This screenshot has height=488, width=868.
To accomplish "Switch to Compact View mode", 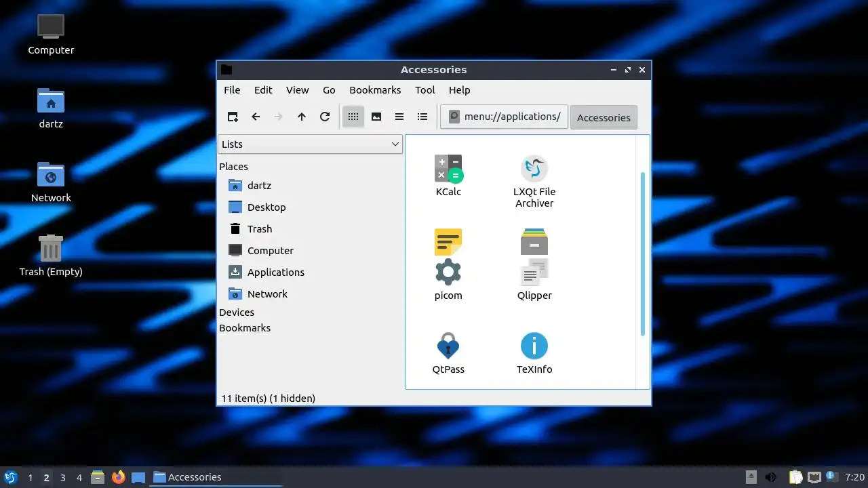I will point(399,117).
